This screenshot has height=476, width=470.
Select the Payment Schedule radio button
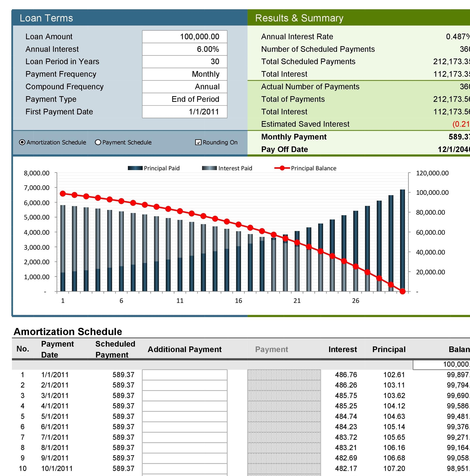[98, 142]
